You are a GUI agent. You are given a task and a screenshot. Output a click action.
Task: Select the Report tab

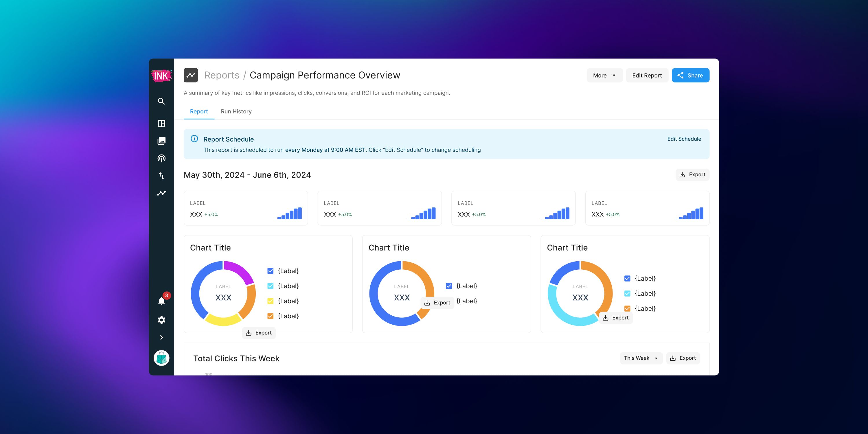(199, 111)
